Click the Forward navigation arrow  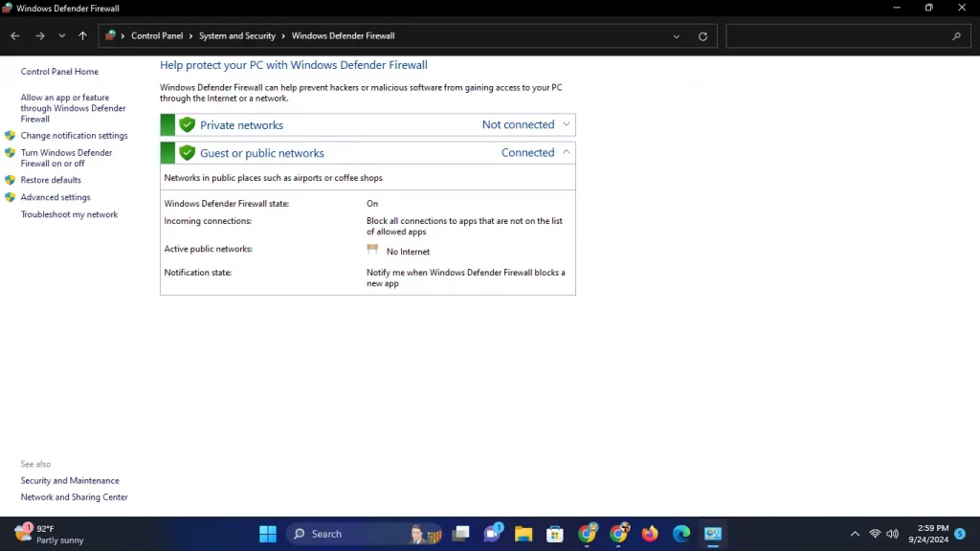[40, 36]
